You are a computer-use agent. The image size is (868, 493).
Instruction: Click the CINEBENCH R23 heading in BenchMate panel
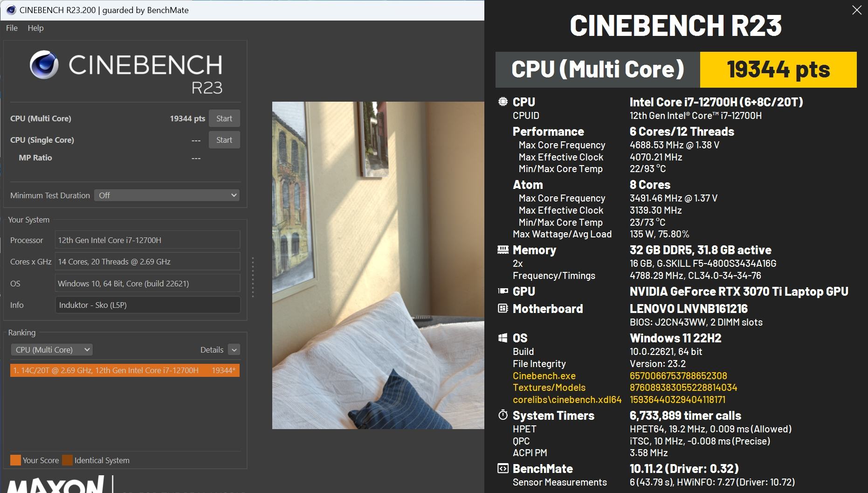tap(675, 26)
